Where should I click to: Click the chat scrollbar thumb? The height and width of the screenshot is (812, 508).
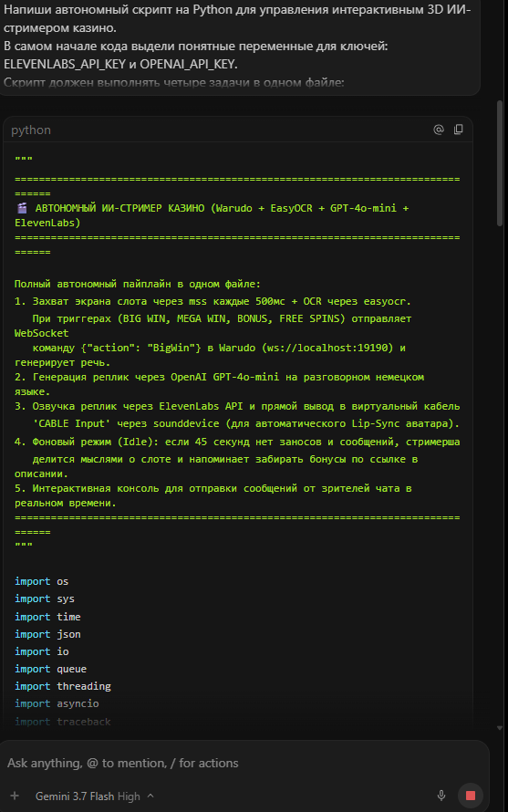pos(500,163)
